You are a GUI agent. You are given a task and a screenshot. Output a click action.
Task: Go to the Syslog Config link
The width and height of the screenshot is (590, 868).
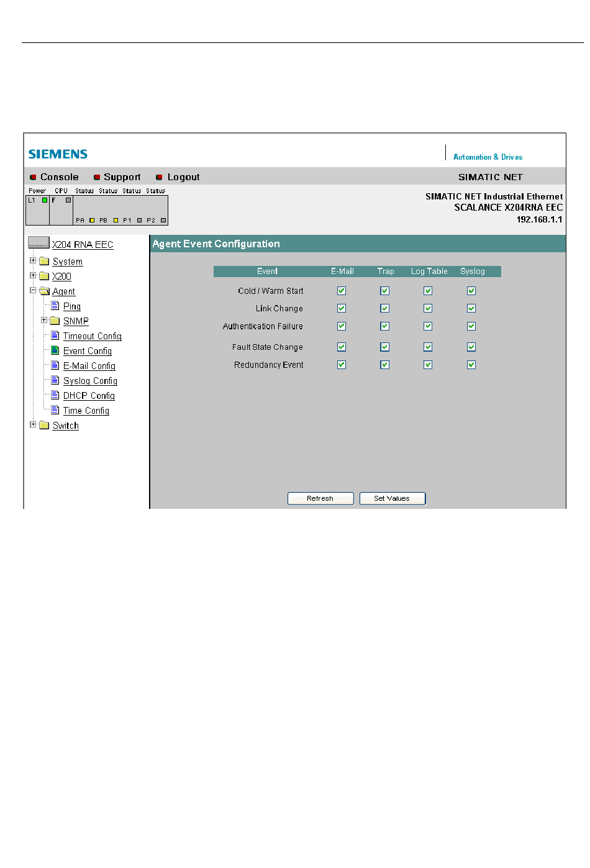click(x=90, y=381)
